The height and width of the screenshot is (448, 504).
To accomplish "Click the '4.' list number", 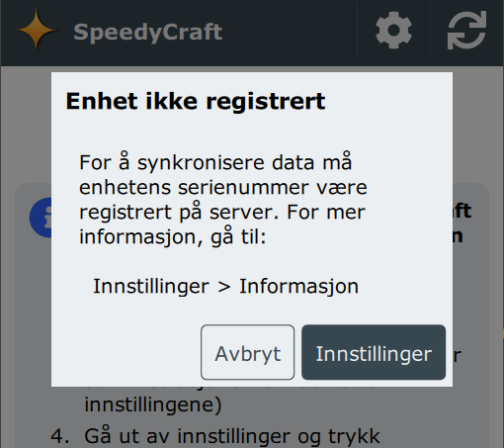I will pyautogui.click(x=60, y=436).
